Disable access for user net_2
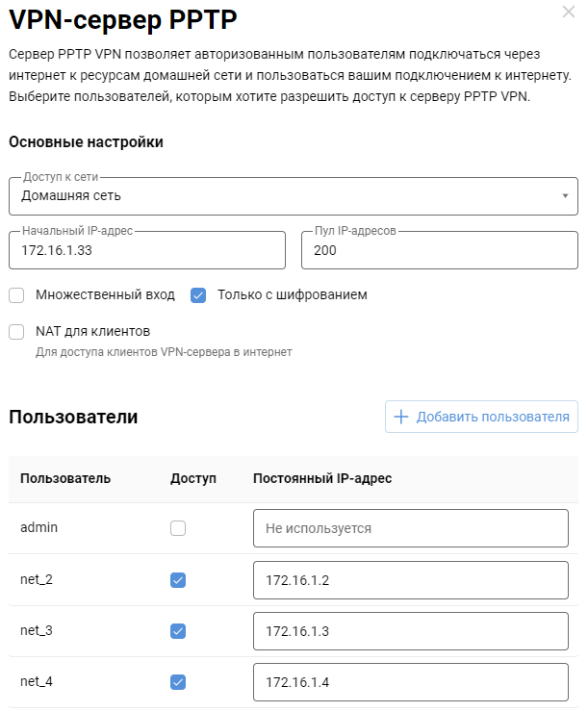 (178, 580)
